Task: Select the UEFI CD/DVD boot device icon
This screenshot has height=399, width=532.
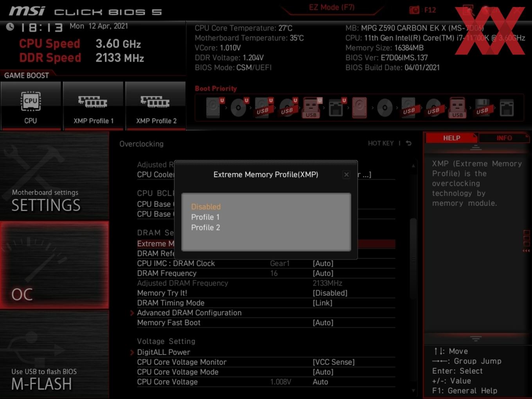Action: (238, 108)
